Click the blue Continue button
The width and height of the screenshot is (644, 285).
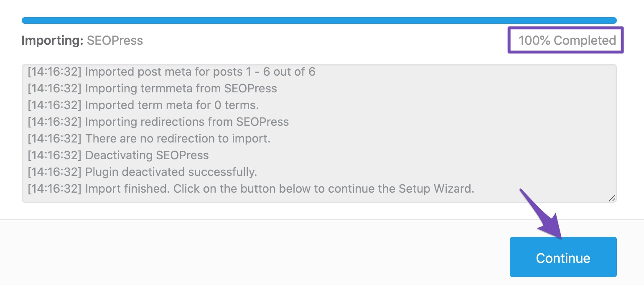(x=563, y=257)
